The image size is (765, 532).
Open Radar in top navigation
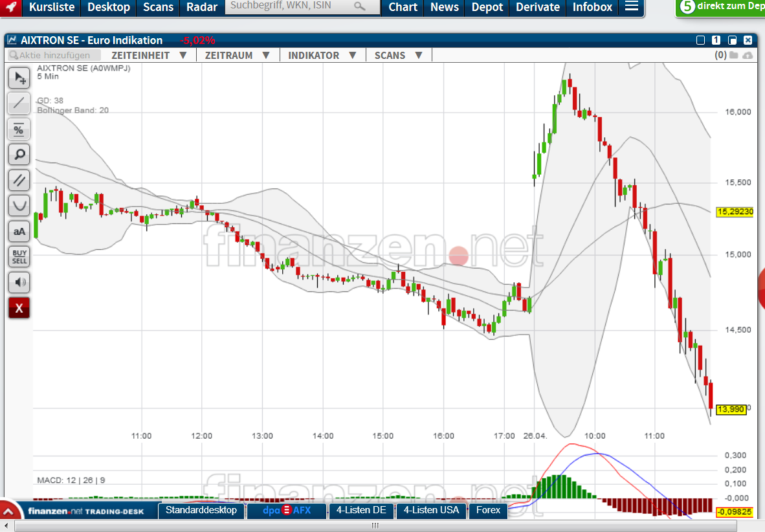point(201,7)
